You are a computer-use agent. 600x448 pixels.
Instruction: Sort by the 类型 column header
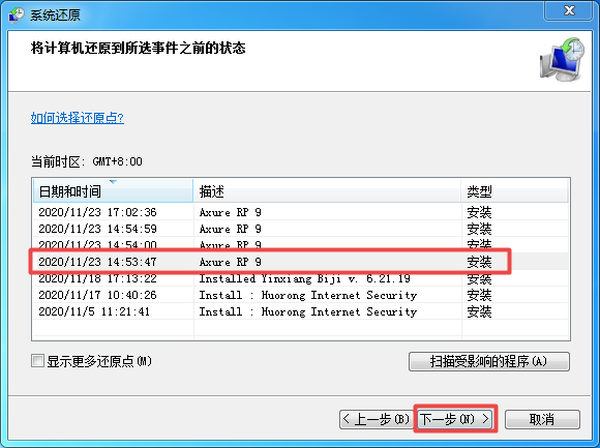point(515,191)
